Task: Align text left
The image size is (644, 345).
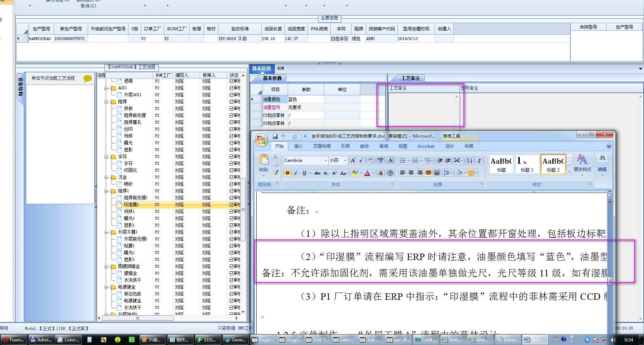Action: pyautogui.click(x=403, y=173)
